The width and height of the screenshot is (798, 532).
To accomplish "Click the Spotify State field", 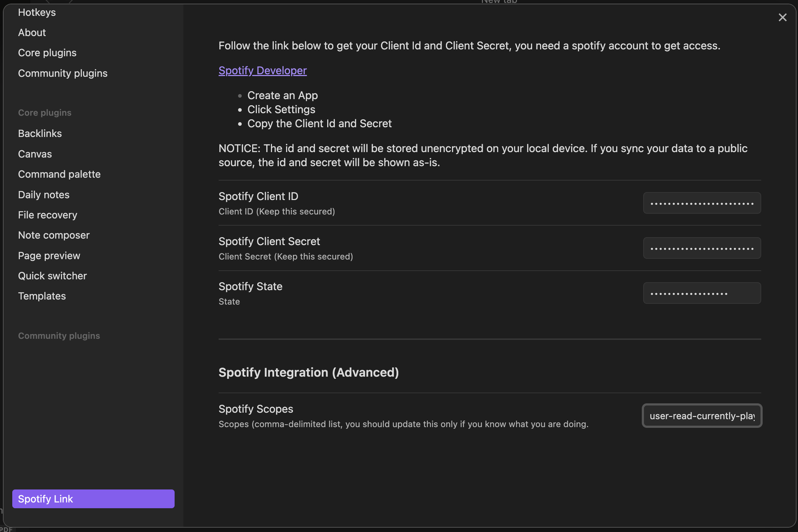I will [x=702, y=293].
